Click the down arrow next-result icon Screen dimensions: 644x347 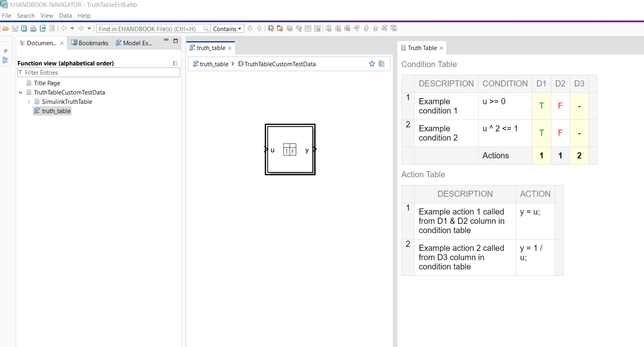(x=250, y=29)
